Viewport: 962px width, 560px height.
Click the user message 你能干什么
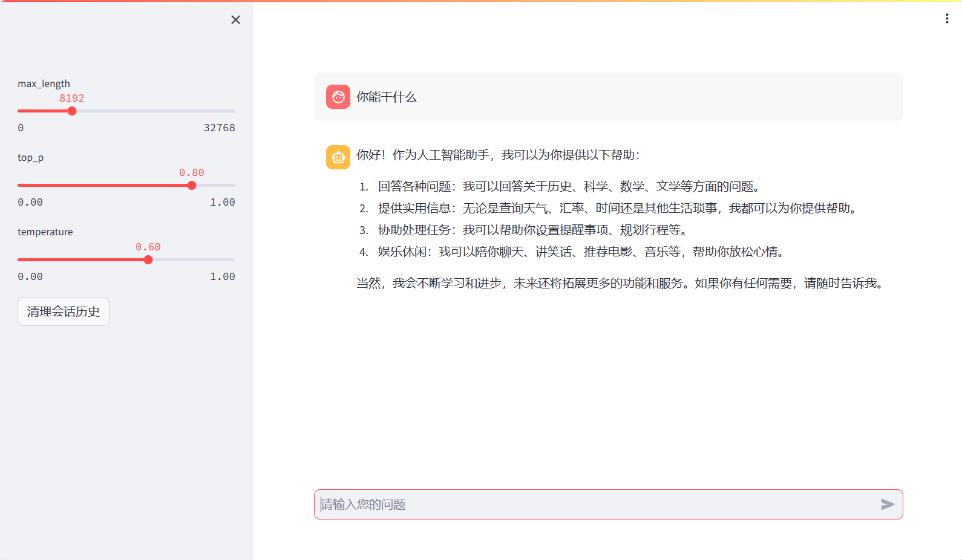tap(386, 97)
